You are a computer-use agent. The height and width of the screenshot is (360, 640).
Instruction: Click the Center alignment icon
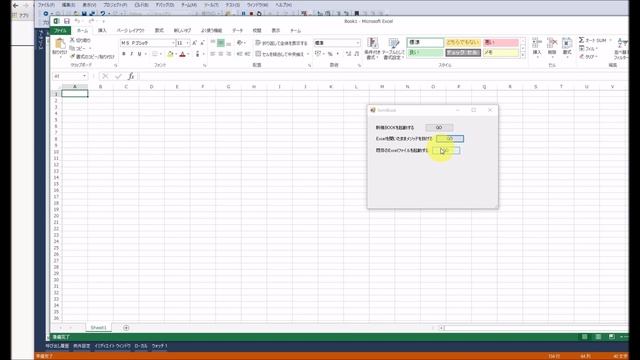pos(221,54)
